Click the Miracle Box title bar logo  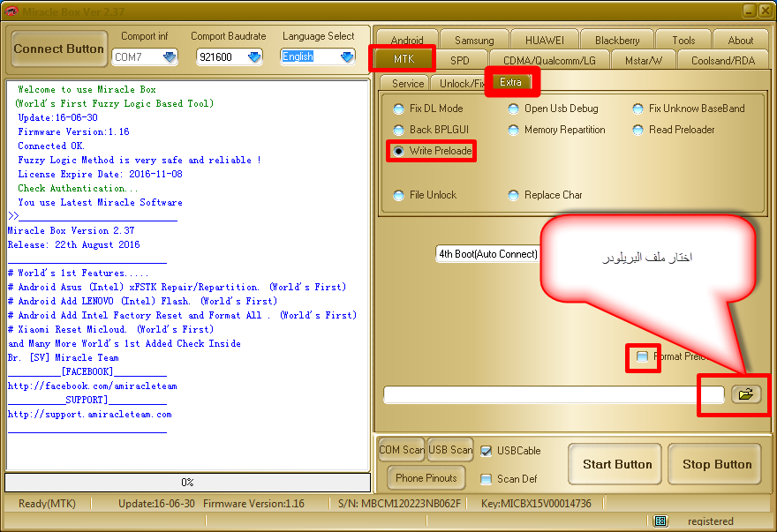11,11
